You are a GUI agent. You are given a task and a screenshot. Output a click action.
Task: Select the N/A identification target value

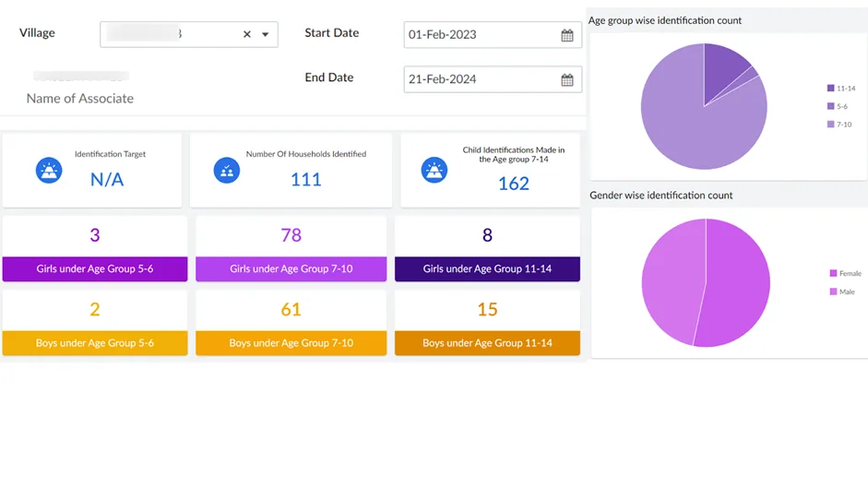click(x=107, y=180)
